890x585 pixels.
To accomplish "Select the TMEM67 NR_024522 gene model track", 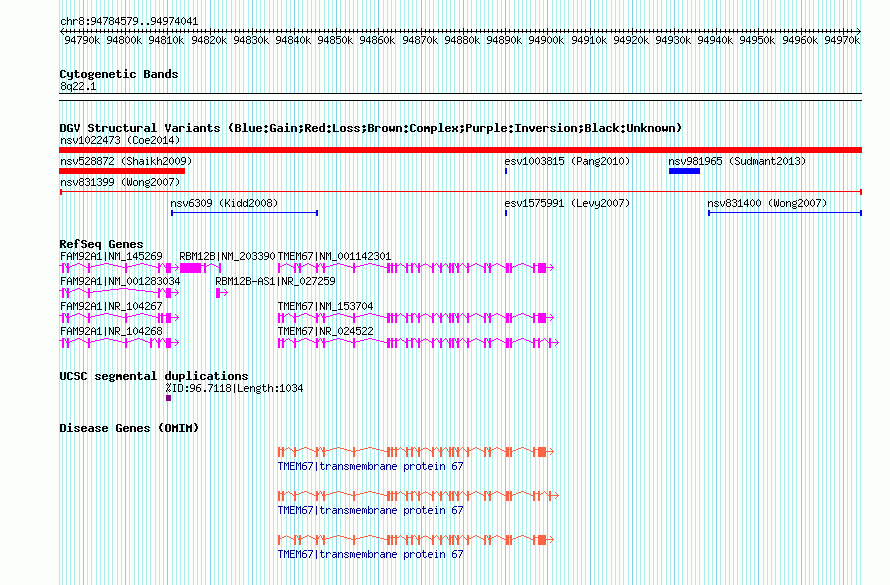I will click(x=418, y=343).
